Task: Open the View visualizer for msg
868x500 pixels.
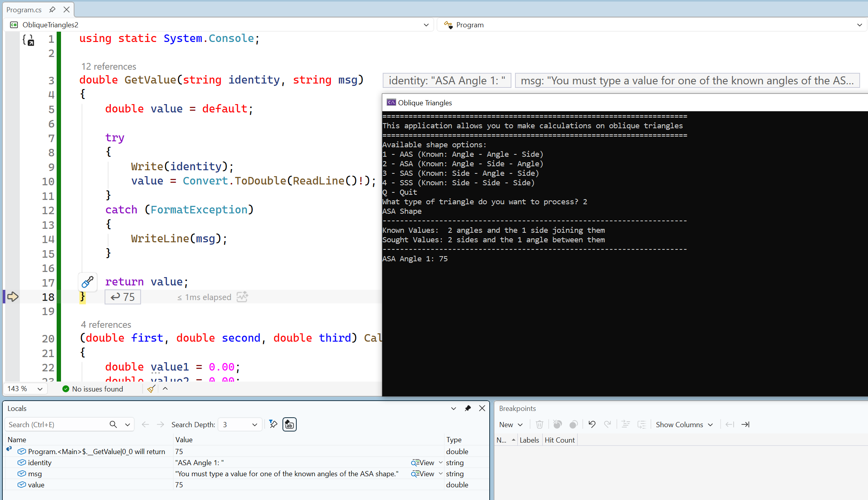Action: (x=422, y=474)
